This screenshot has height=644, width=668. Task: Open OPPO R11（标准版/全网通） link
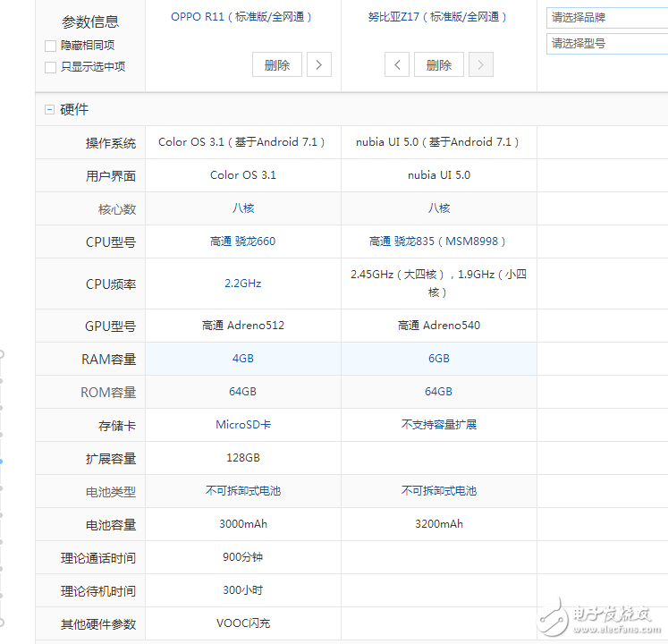(x=241, y=17)
